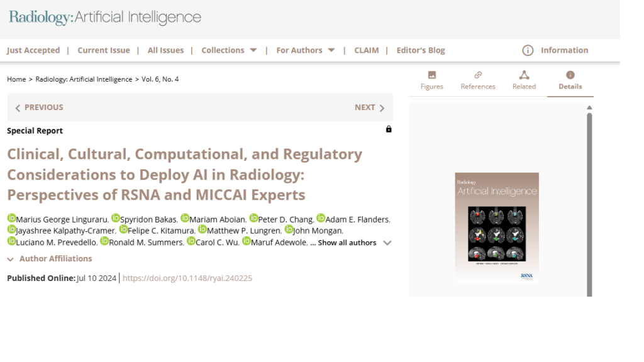This screenshot has height=362, width=644.
Task: Click the details panel vertical scrollbar
Action: [589, 201]
